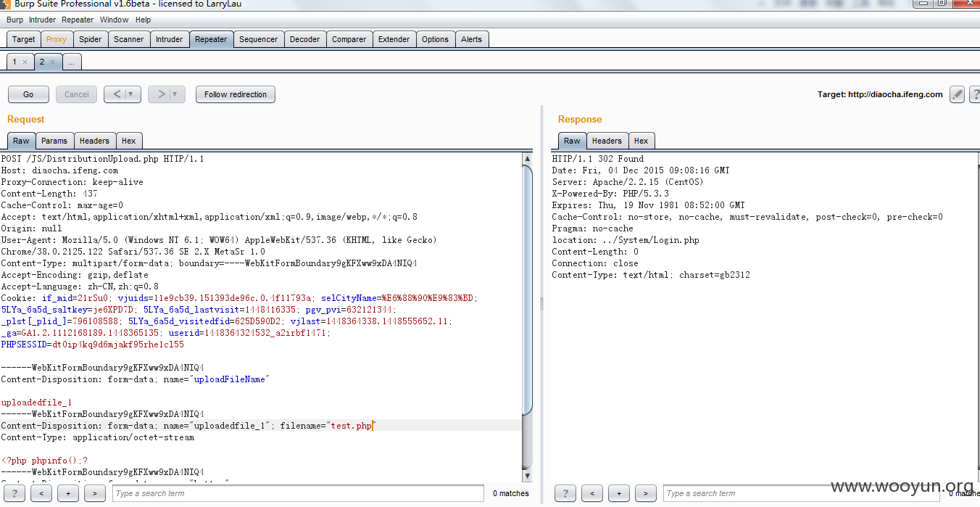Click the scrollbar's down arrow in the request pane
The width and height of the screenshot is (980, 507).
click(527, 477)
